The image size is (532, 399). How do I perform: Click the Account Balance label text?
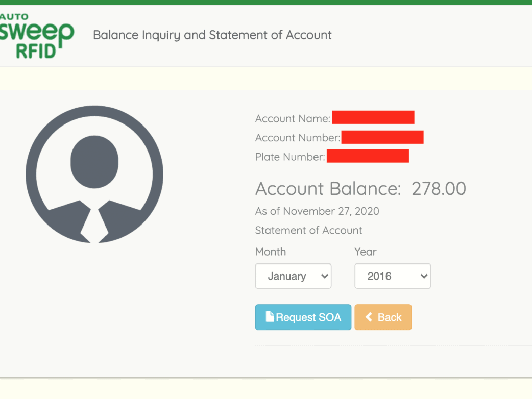(328, 189)
